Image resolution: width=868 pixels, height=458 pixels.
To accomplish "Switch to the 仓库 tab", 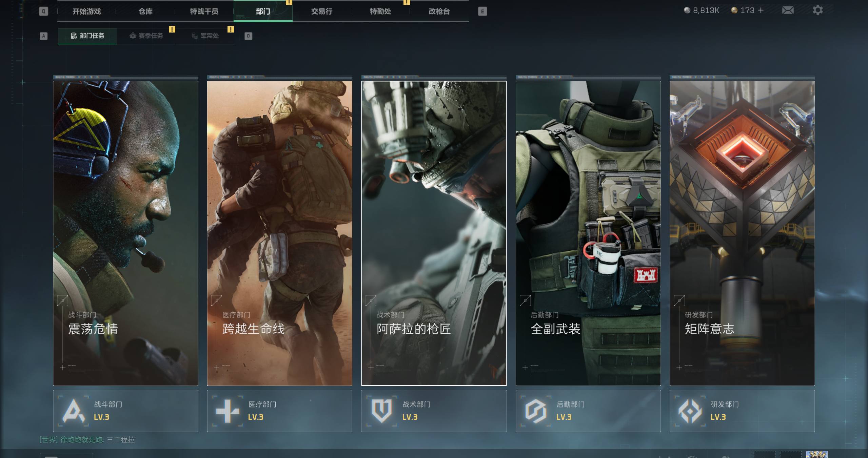I will click(145, 12).
